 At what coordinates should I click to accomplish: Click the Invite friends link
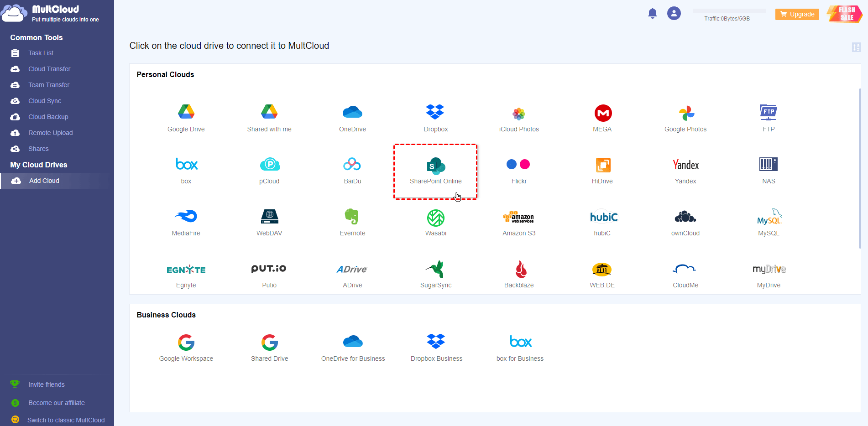[46, 384]
